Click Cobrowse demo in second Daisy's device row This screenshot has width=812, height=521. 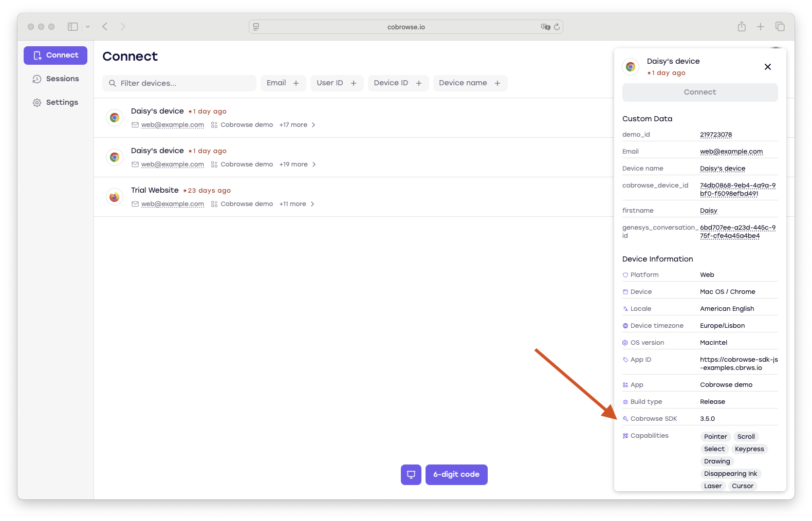click(x=247, y=164)
